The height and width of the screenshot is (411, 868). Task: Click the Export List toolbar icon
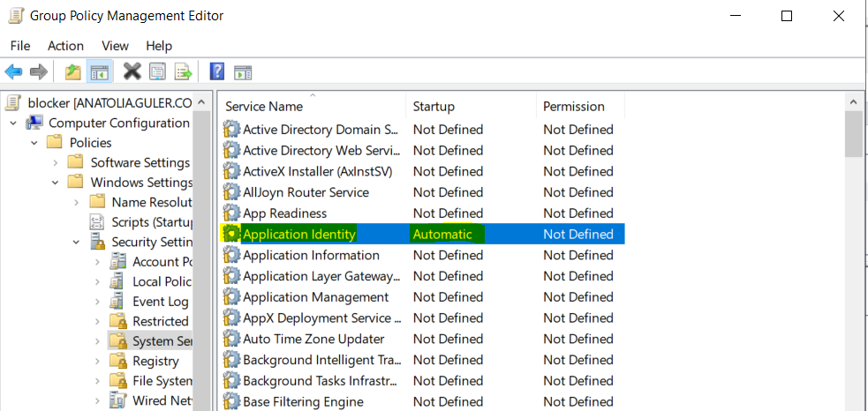pyautogui.click(x=183, y=72)
